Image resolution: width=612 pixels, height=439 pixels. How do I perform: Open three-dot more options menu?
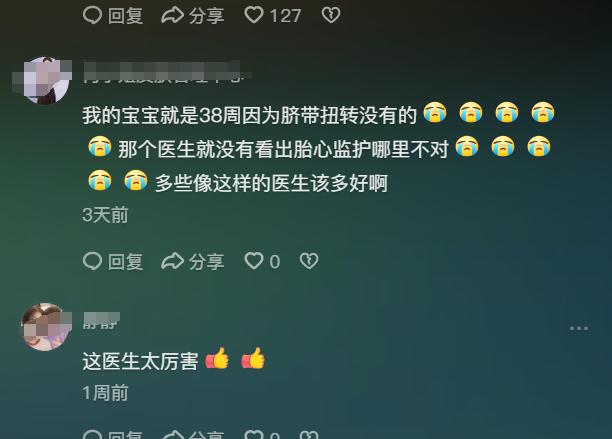579,328
